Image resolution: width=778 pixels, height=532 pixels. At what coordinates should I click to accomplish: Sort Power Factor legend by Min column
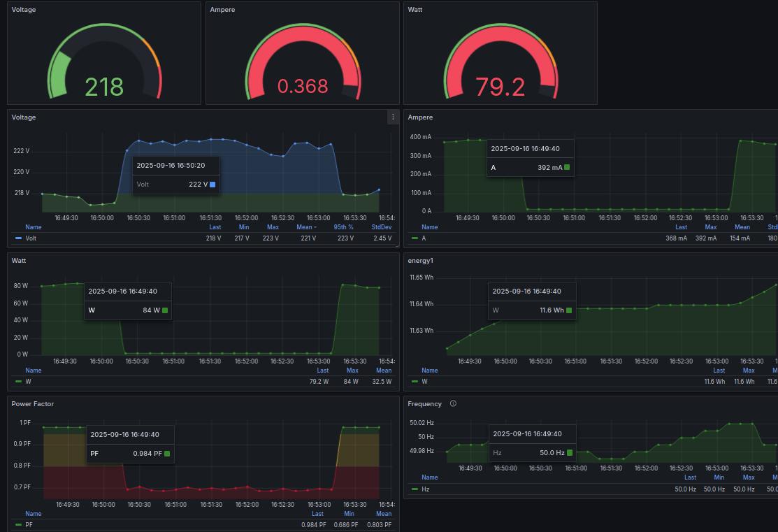pos(348,513)
